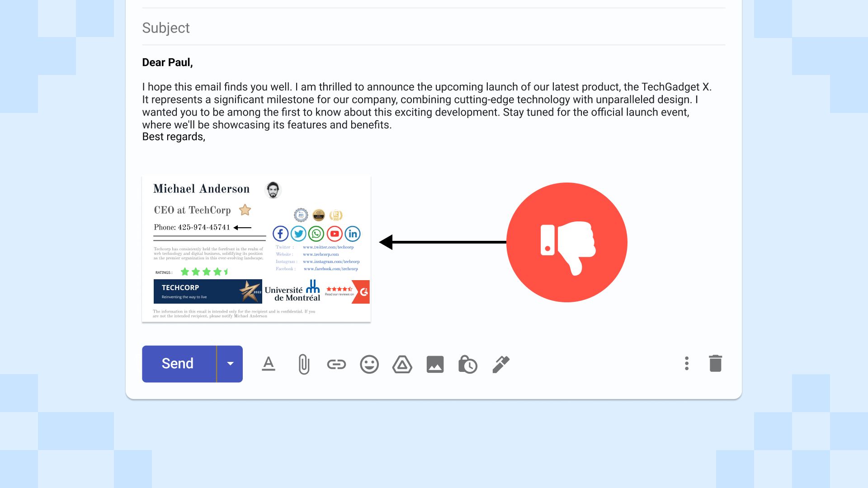Open the www.techcorp.com website link
Image resolution: width=868 pixels, height=488 pixels.
321,254
